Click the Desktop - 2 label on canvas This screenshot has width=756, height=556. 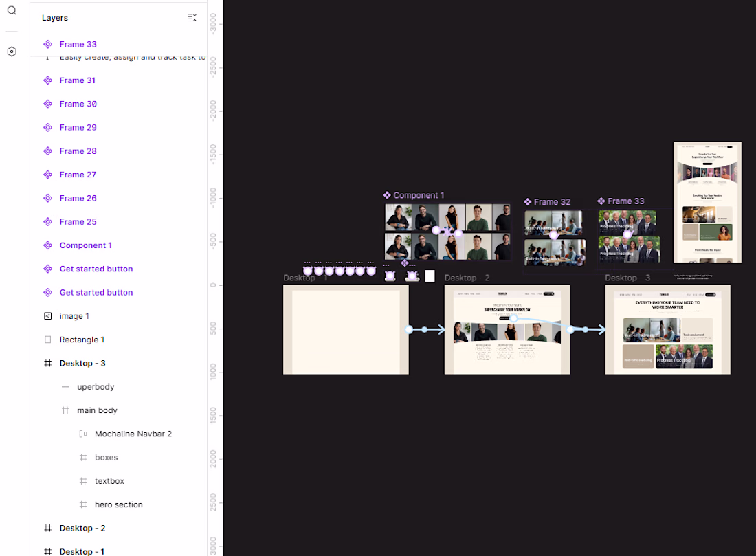click(467, 278)
